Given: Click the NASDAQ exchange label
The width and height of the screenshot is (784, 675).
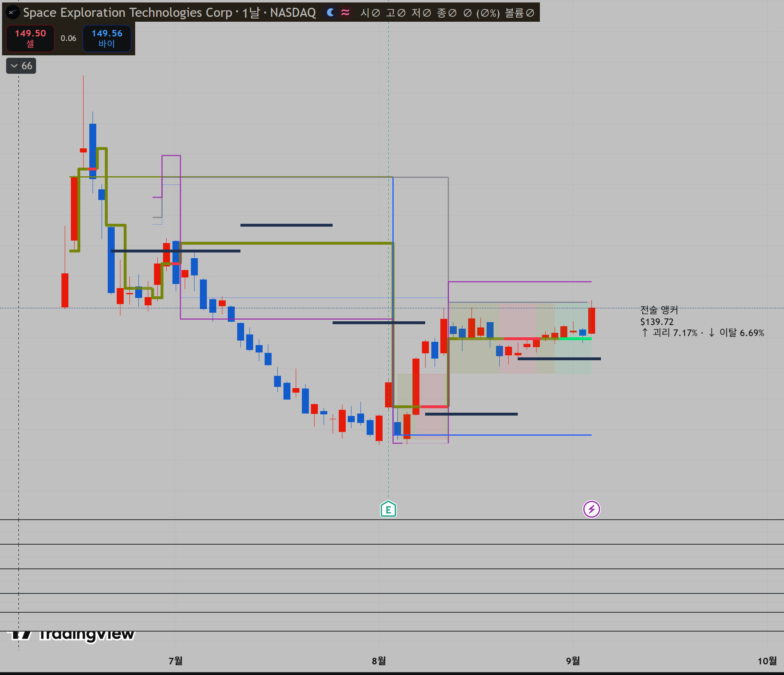Looking at the screenshot, I should point(293,13).
